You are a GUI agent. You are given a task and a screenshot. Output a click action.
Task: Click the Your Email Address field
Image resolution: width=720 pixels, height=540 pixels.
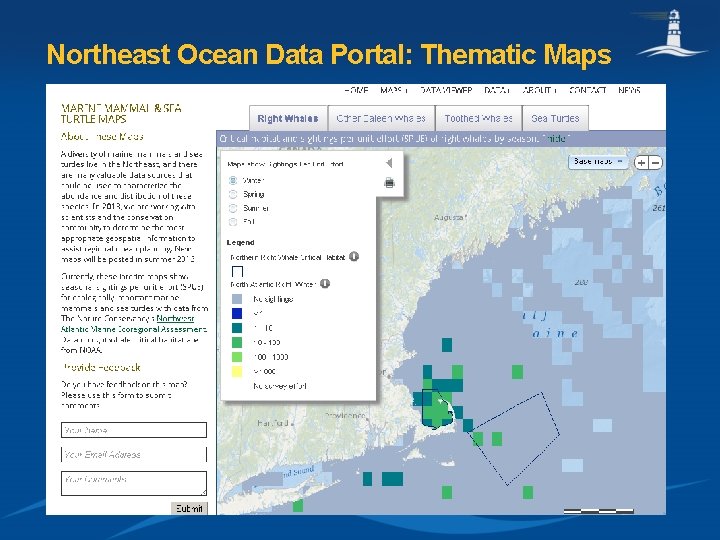(x=134, y=455)
